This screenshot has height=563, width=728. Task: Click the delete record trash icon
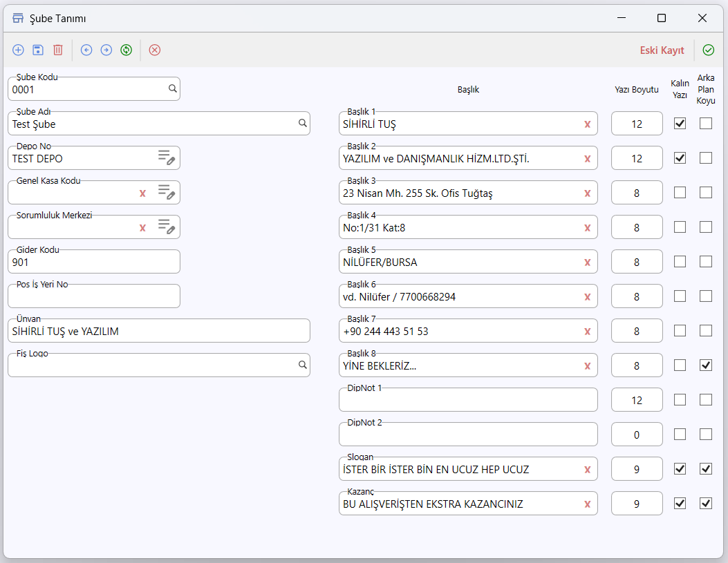58,50
